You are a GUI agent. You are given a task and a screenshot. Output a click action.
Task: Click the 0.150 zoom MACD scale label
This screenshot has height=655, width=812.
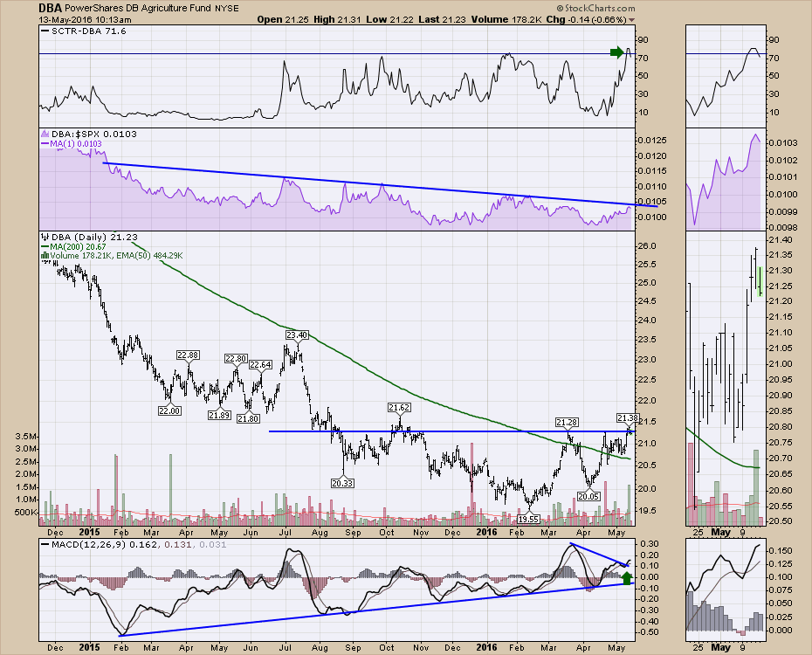pyautogui.click(x=780, y=550)
